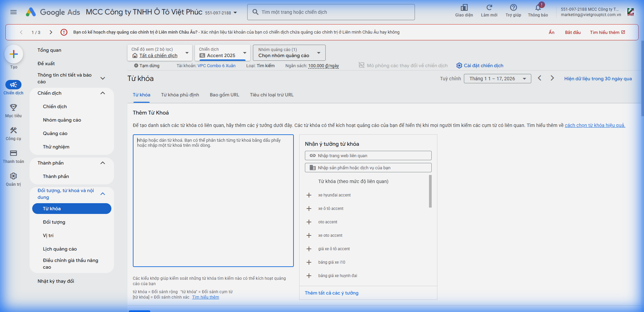Click the Làm mới refresh icon
The height and width of the screenshot is (312, 644).
coord(489,8)
